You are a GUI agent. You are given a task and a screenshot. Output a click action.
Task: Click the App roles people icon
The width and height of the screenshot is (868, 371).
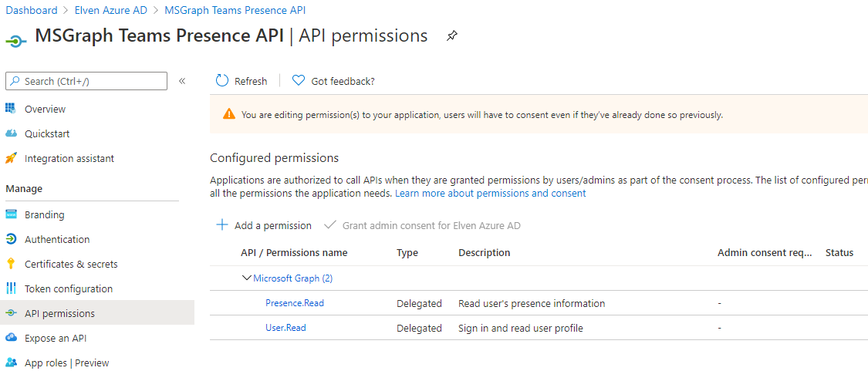click(11, 363)
